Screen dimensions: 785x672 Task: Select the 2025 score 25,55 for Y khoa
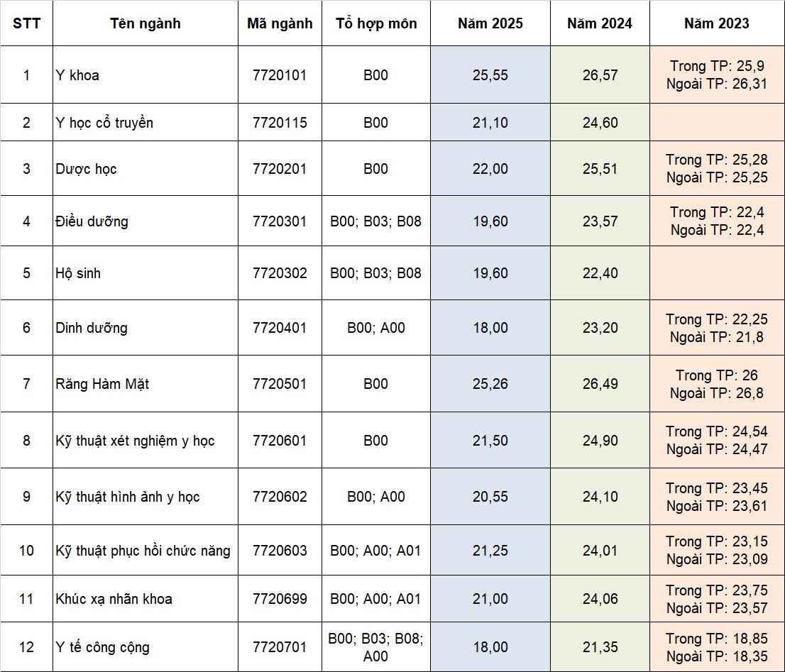[490, 75]
